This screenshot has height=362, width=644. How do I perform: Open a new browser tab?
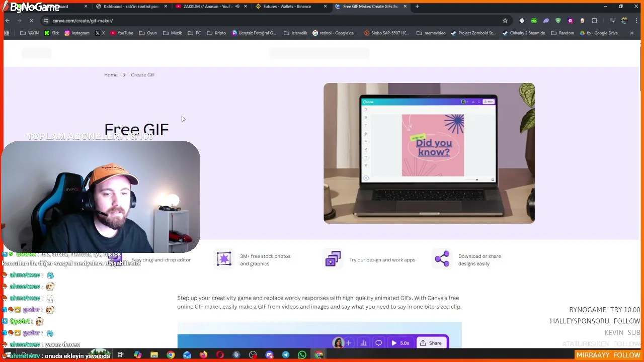coord(417,7)
